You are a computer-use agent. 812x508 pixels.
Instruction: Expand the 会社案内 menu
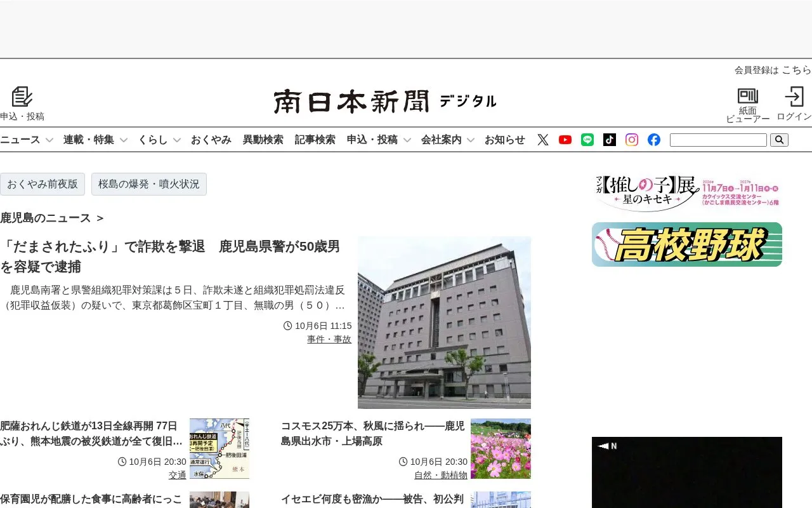[448, 140]
